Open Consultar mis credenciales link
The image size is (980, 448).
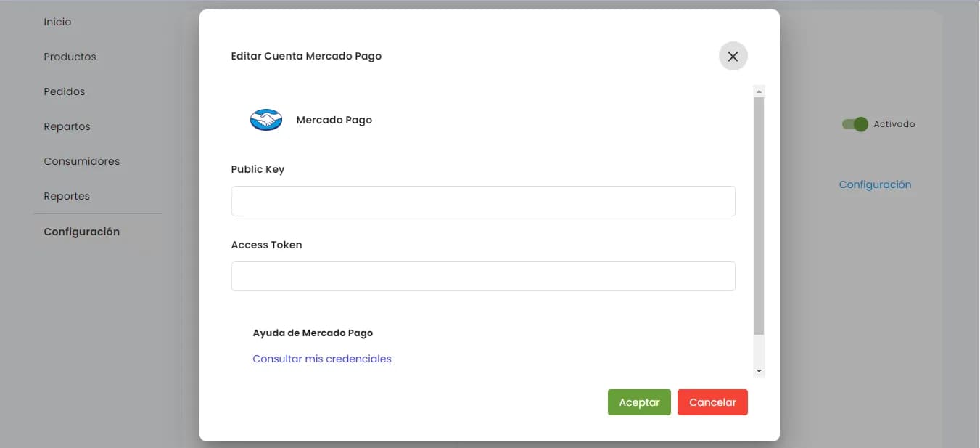tap(322, 359)
